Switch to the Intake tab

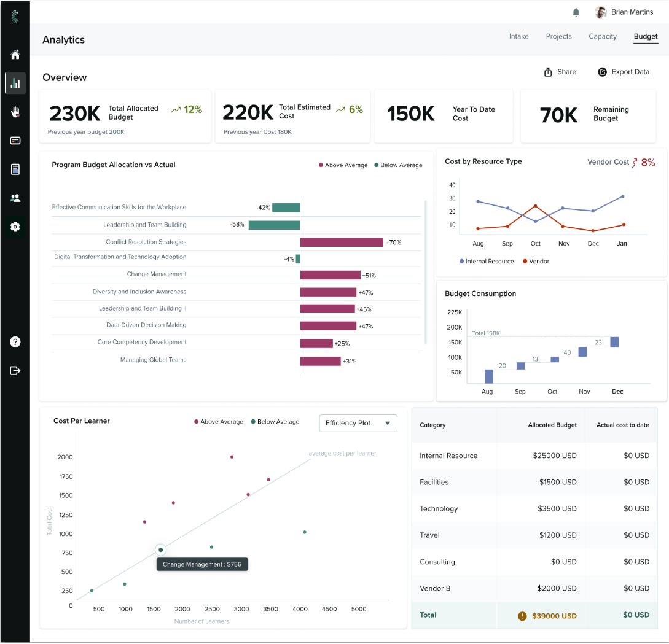[x=518, y=37]
